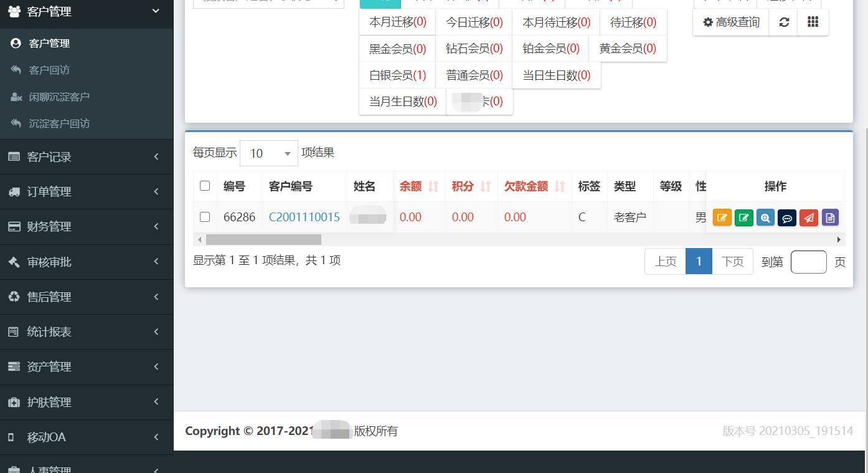Filter by 普通会员(0)
This screenshot has width=868, height=473.
click(474, 75)
